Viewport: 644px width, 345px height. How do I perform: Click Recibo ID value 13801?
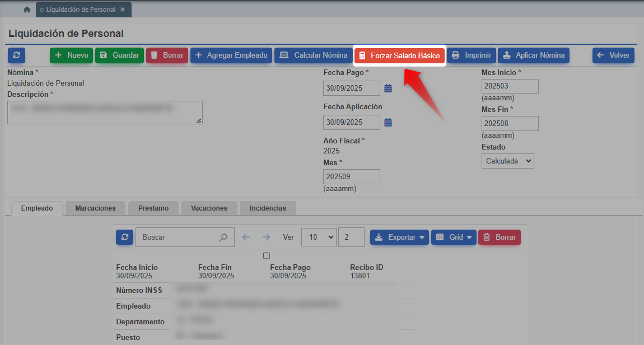click(x=360, y=276)
